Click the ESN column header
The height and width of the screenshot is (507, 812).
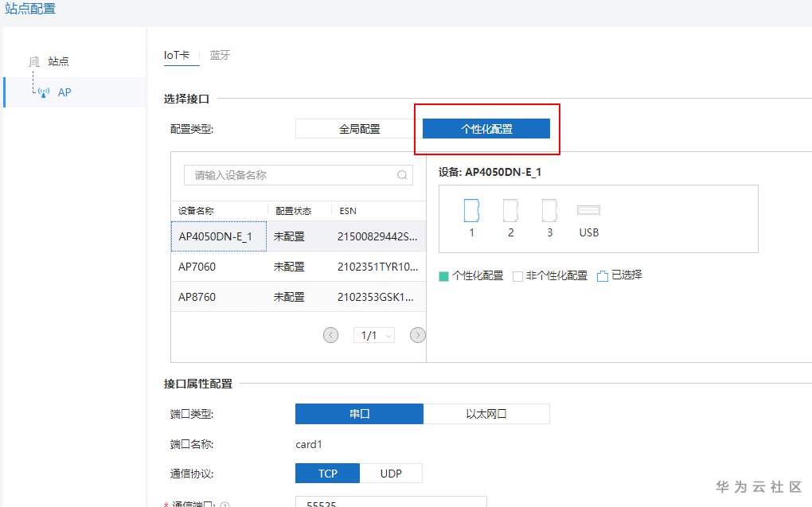pos(348,211)
